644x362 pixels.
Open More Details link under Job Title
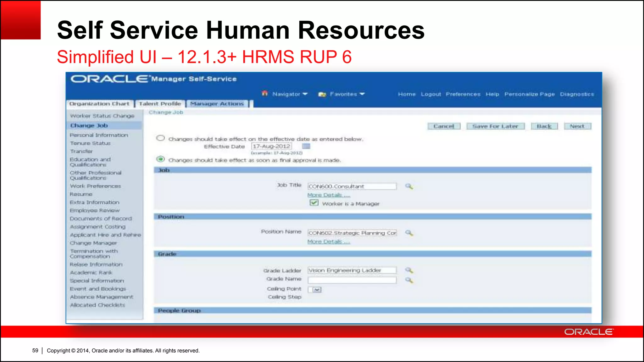pyautogui.click(x=329, y=195)
